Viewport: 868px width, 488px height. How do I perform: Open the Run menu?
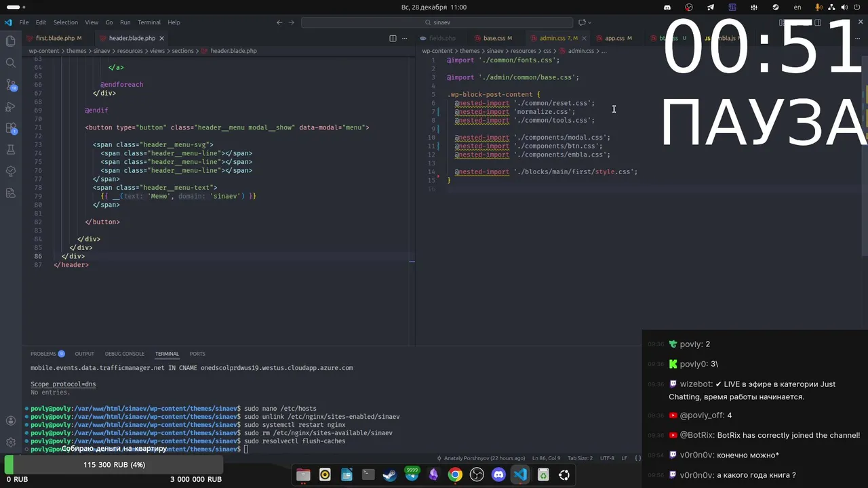tap(125, 22)
